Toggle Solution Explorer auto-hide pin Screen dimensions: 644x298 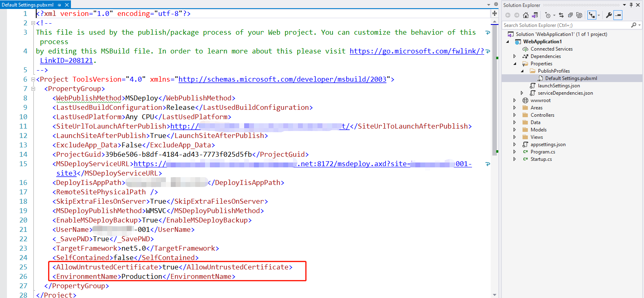coord(631,5)
